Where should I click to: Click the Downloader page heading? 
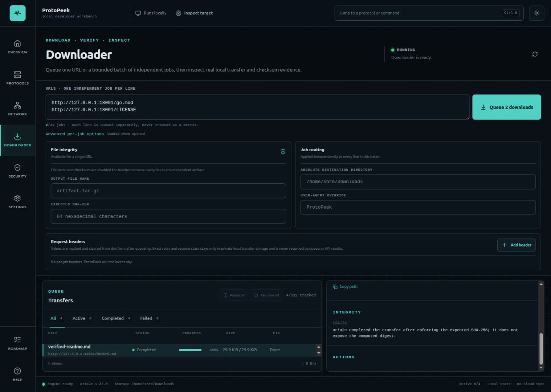pyautogui.click(x=79, y=54)
